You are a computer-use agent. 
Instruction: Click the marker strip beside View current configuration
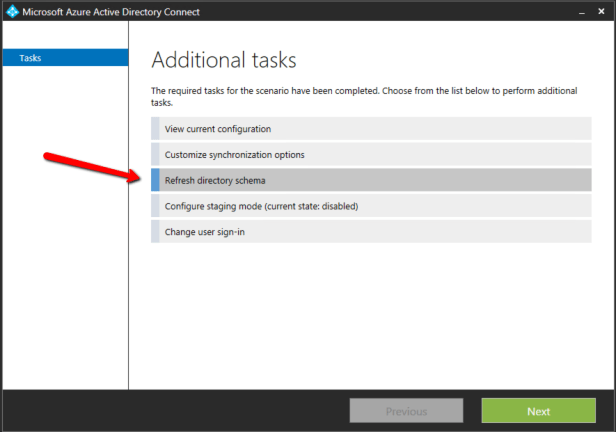155,129
